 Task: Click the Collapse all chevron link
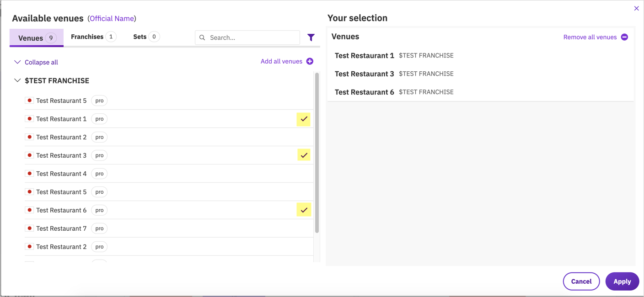click(x=36, y=62)
